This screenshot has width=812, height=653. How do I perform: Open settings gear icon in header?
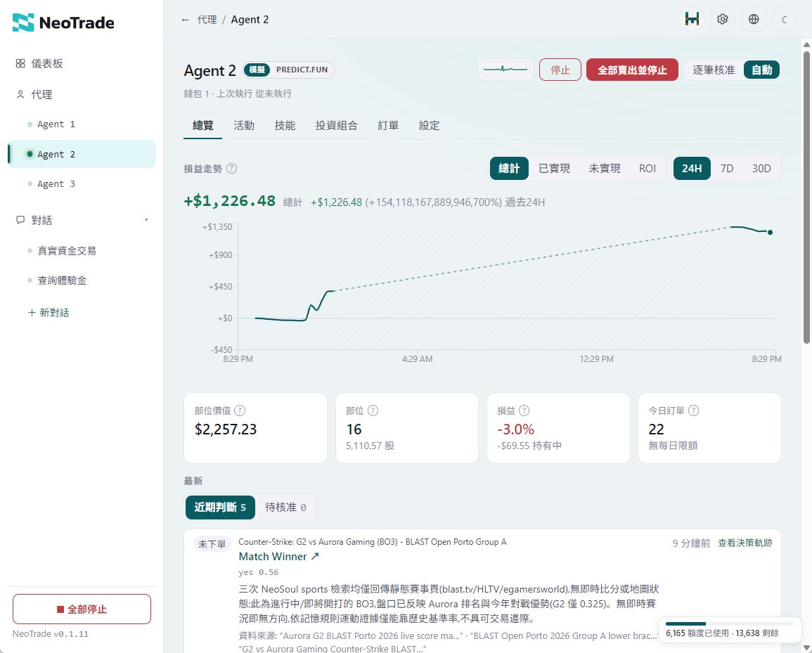723,19
